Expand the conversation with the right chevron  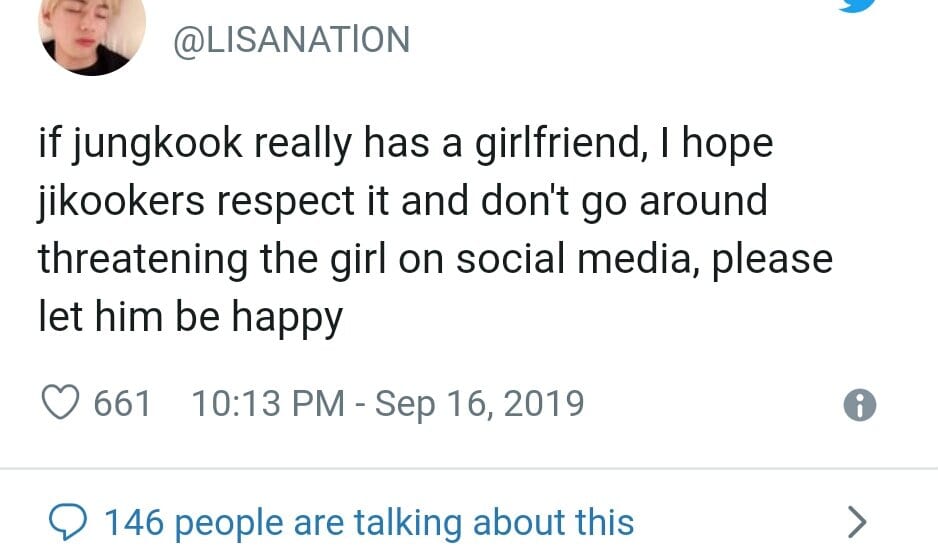coord(856,521)
